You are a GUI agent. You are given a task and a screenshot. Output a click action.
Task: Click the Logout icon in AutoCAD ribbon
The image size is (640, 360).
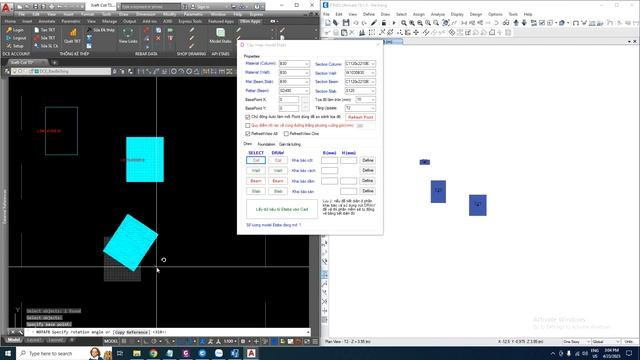(9, 38)
